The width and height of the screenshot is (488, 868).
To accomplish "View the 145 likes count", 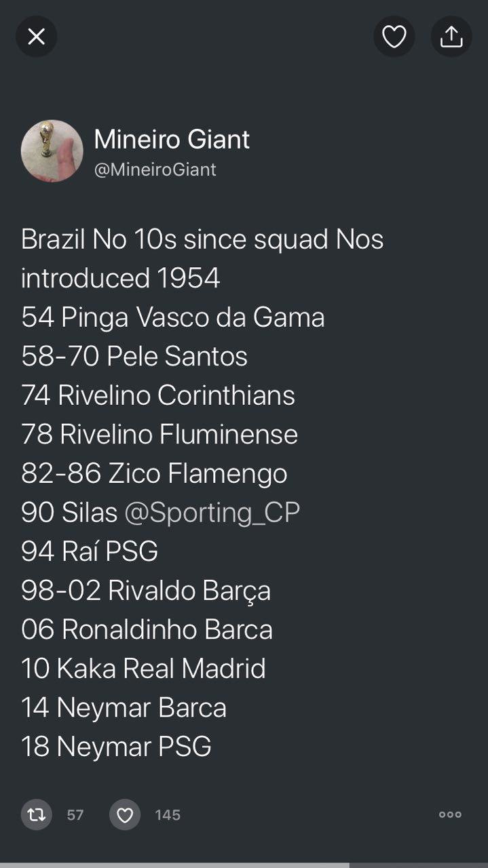I will point(168,814).
